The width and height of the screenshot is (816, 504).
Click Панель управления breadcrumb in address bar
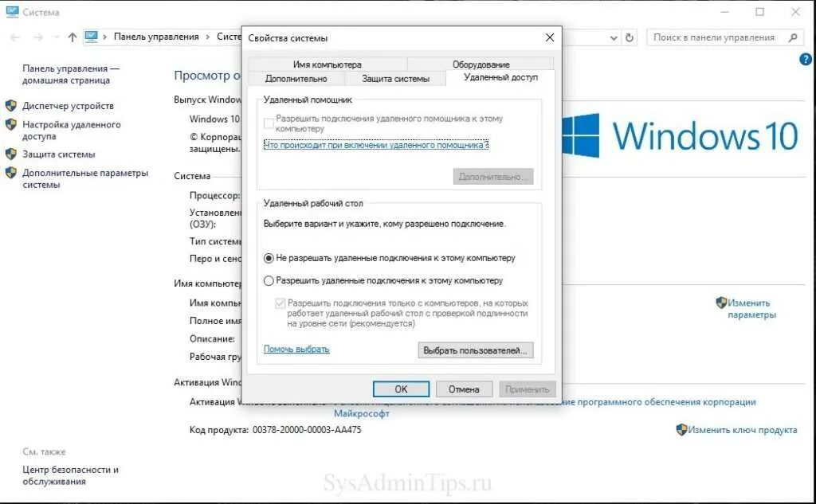point(156,37)
